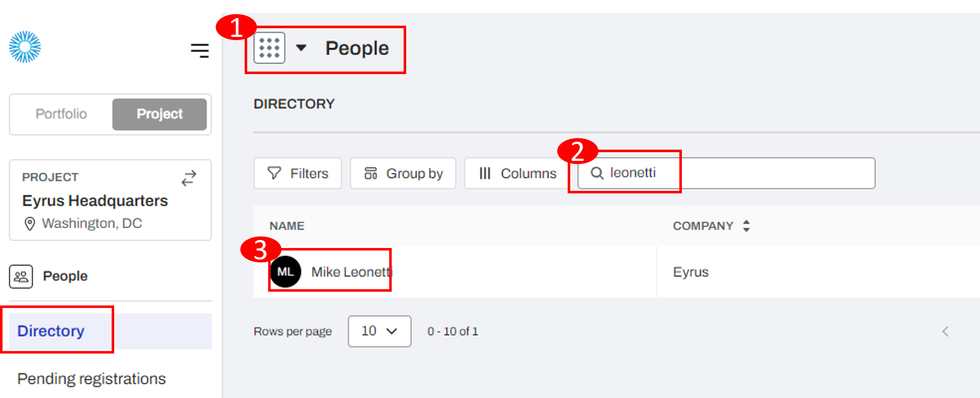Screen dimensions: 980x398
Task: Click the Columns icon
Action: [484, 173]
